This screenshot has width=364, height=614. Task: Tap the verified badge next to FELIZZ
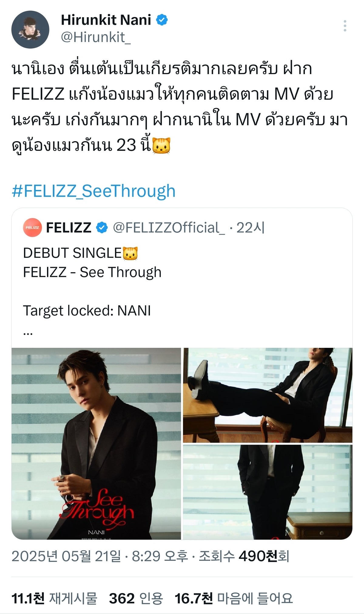pyautogui.click(x=102, y=228)
